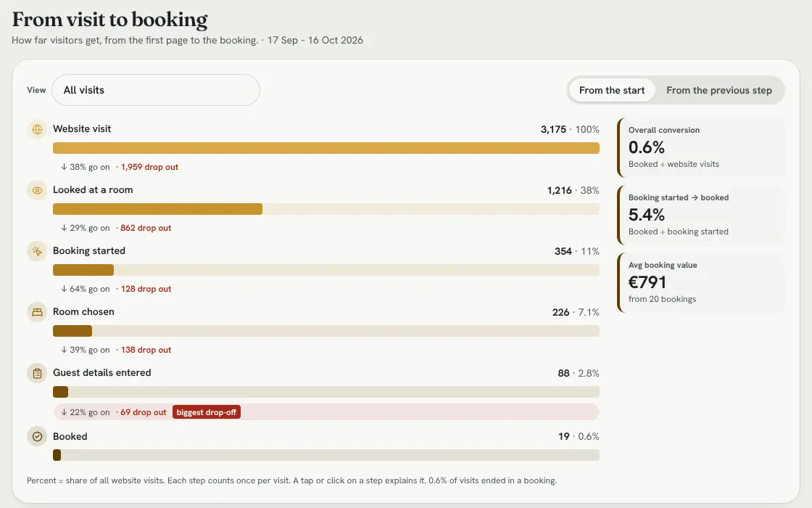Click the 128 drop out text

click(146, 289)
